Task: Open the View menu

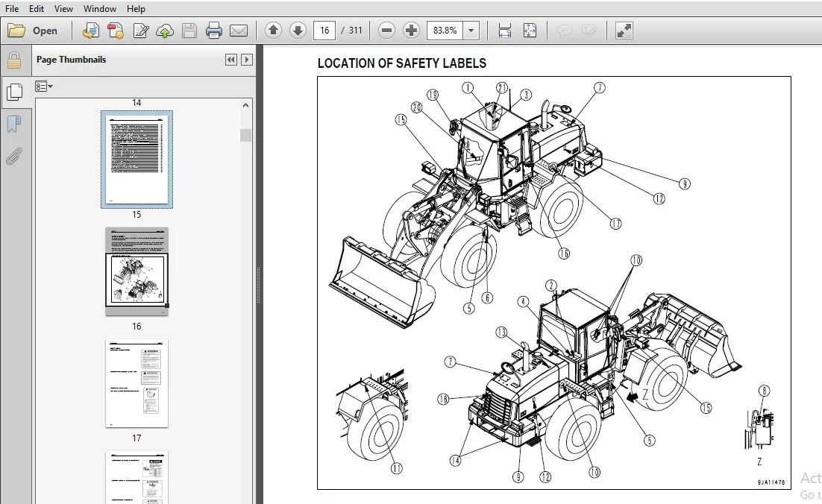Action: click(63, 8)
